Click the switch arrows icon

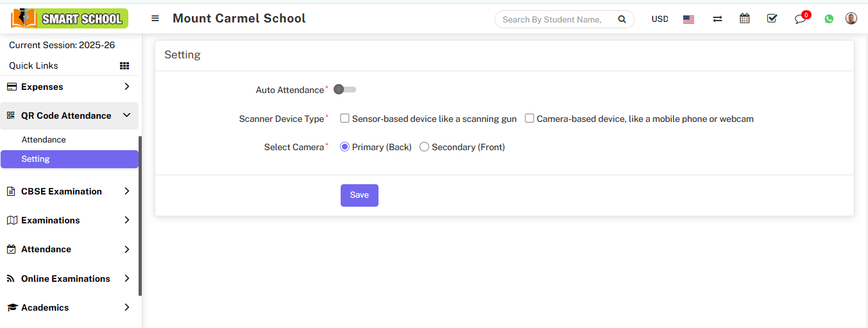click(x=717, y=19)
